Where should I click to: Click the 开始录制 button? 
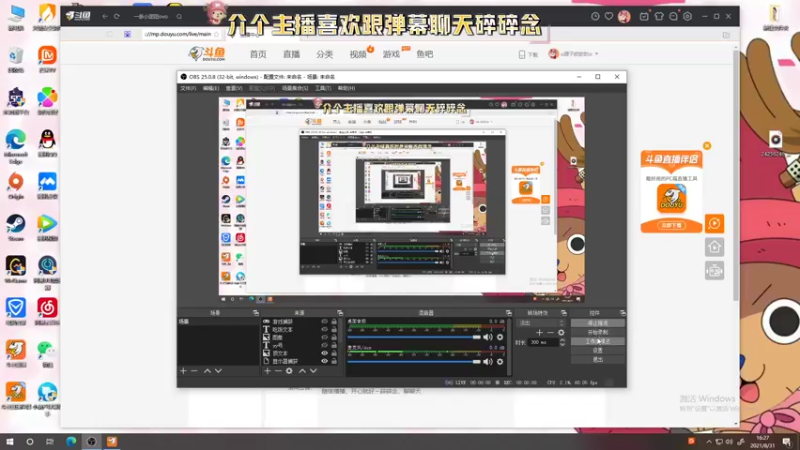[x=597, y=332]
